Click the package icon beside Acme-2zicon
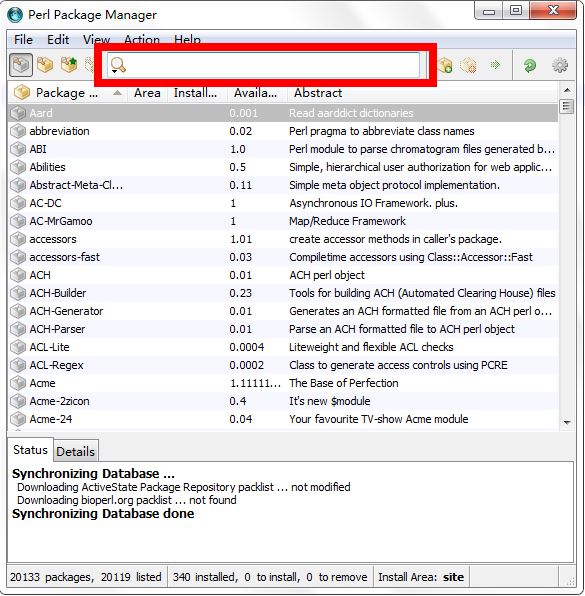This screenshot has height=596, width=585. pyautogui.click(x=18, y=401)
